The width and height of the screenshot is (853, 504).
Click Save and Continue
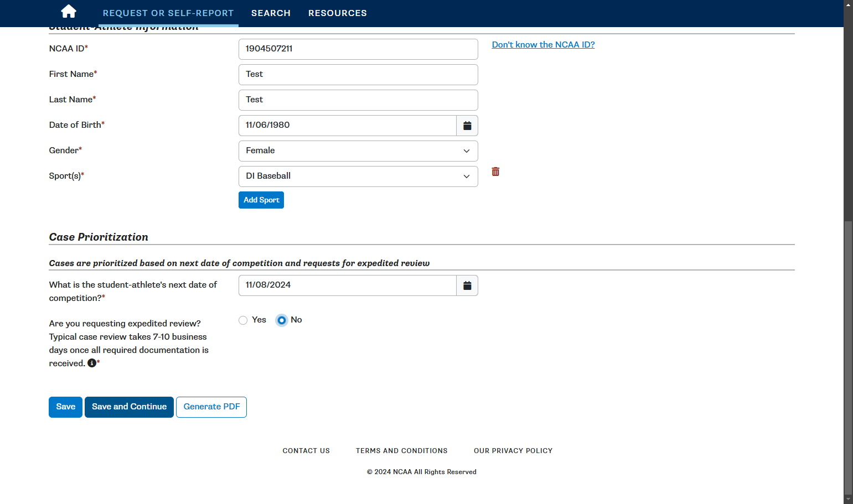129,407
